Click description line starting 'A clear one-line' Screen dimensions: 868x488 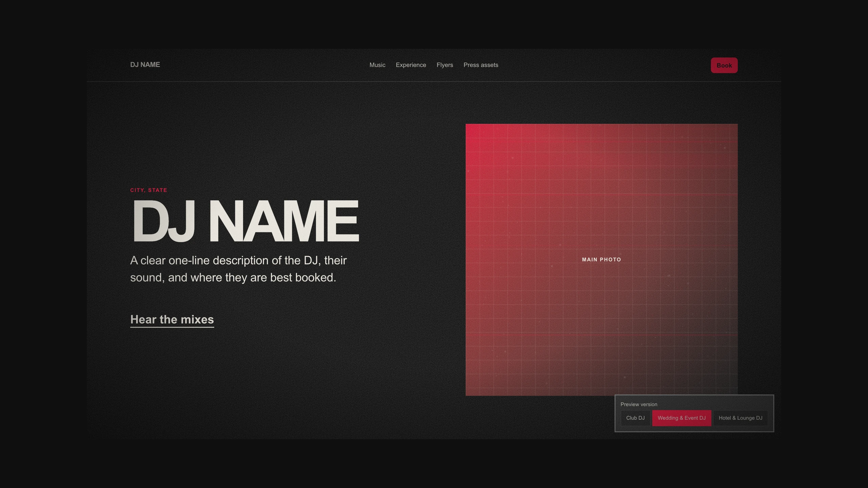click(x=238, y=260)
